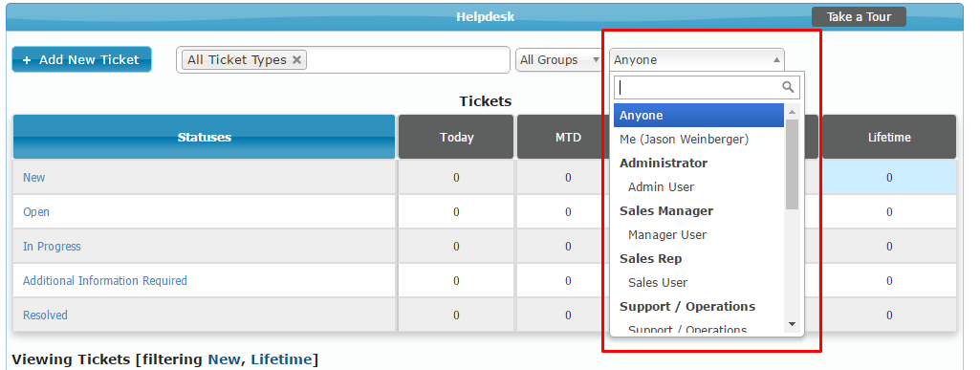Image resolution: width=980 pixels, height=370 pixels.
Task: Click the Sales Manager group heading
Action: 666,210
